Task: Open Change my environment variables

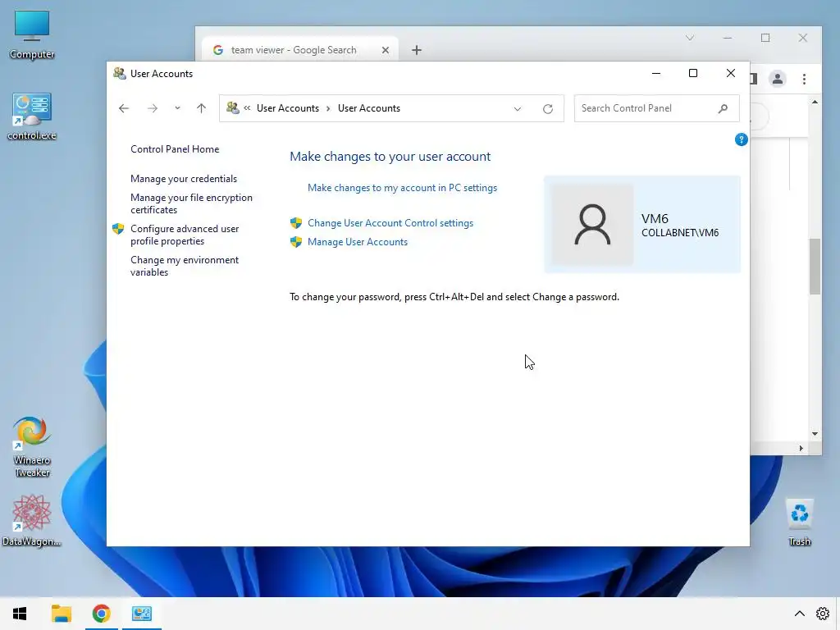Action: [185, 266]
